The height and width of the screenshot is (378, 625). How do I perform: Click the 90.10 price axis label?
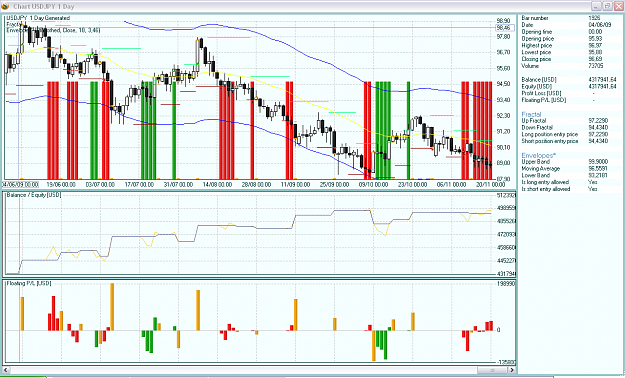click(503, 148)
